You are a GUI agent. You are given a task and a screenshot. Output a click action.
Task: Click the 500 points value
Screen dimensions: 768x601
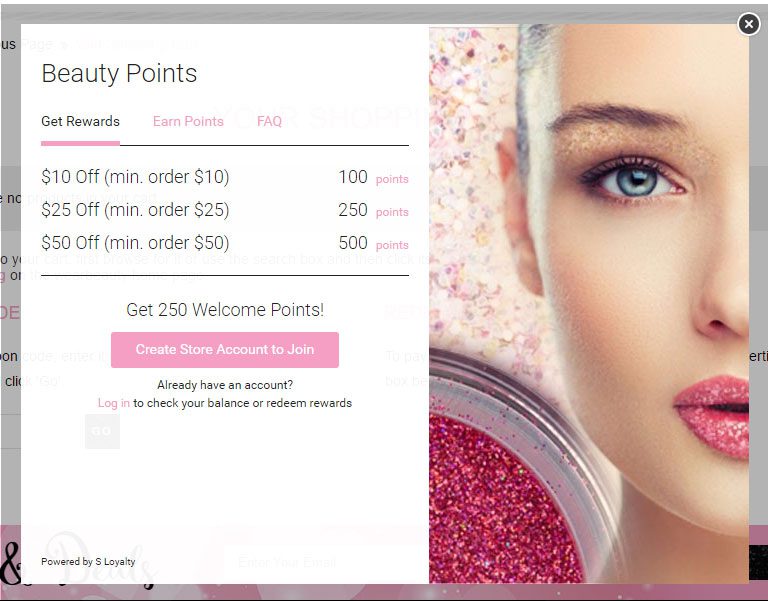click(x=373, y=243)
